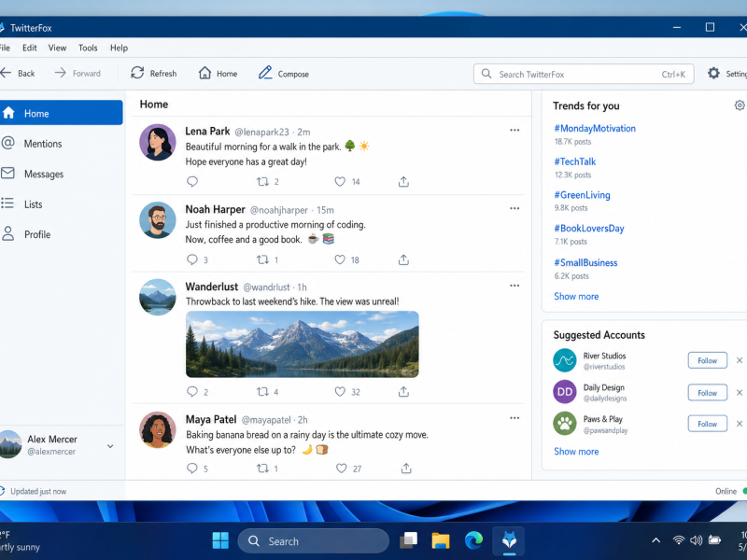
Task: Follow Paws & Play
Action: (x=708, y=424)
